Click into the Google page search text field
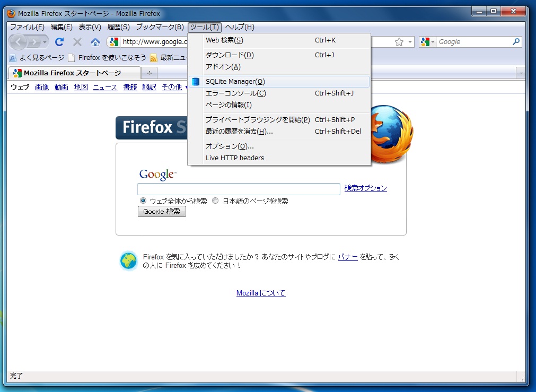Viewport: 536px width, 392px height. [x=239, y=189]
